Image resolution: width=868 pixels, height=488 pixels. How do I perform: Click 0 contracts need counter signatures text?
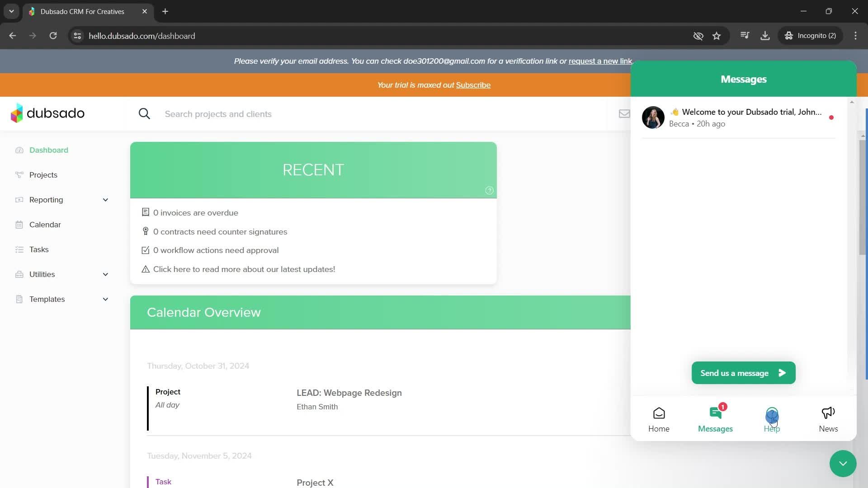coord(220,231)
